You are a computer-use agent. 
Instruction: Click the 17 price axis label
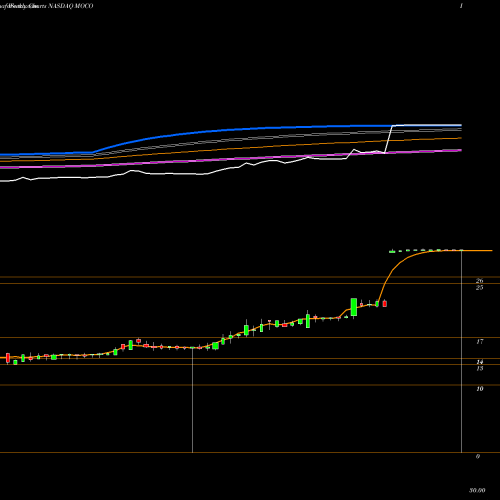[x=480, y=342]
